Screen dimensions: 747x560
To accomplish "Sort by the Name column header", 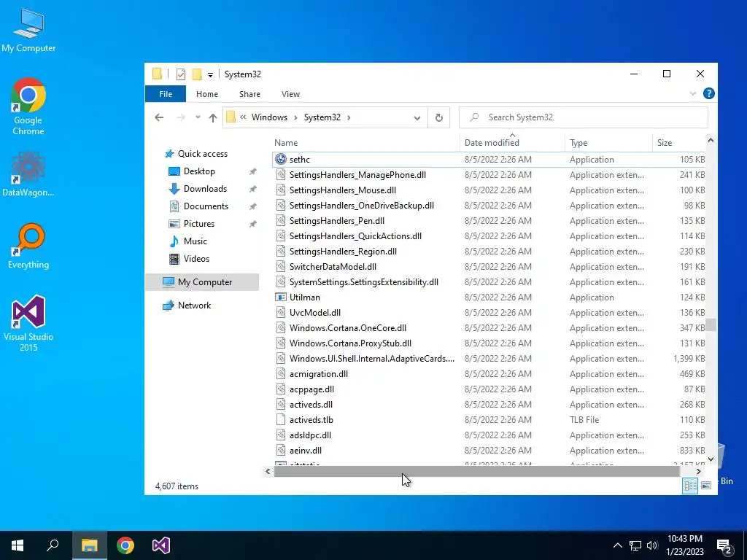I will pos(366,143).
